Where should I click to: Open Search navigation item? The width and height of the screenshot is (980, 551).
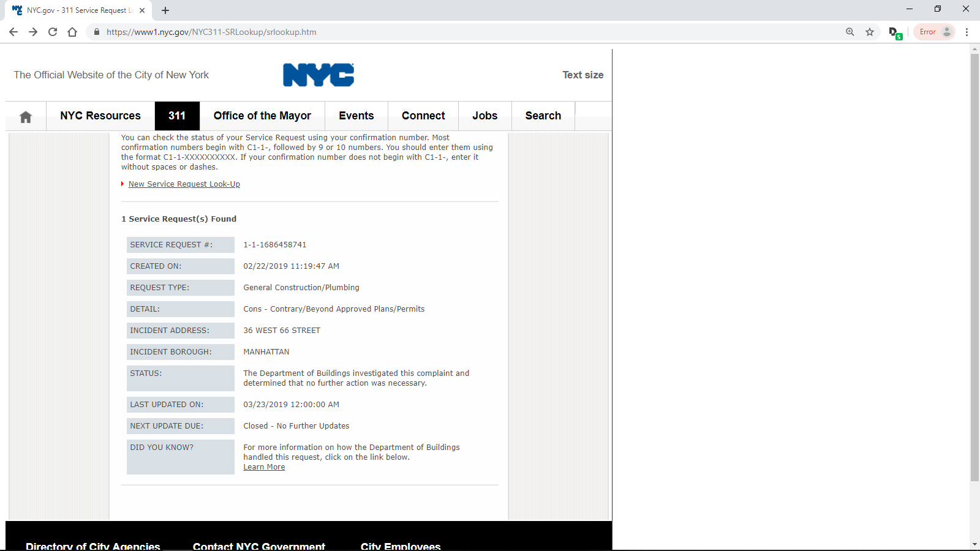click(x=543, y=116)
